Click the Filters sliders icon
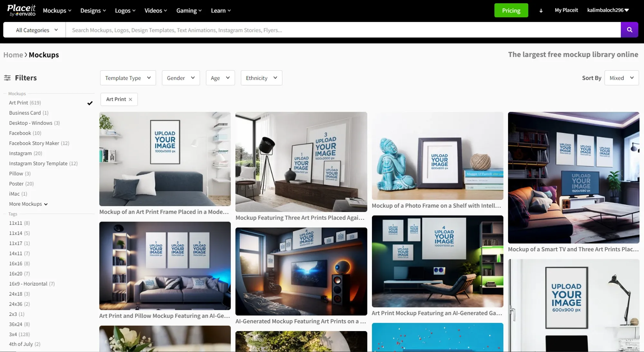Viewport: 644px width, 352px height. point(7,78)
